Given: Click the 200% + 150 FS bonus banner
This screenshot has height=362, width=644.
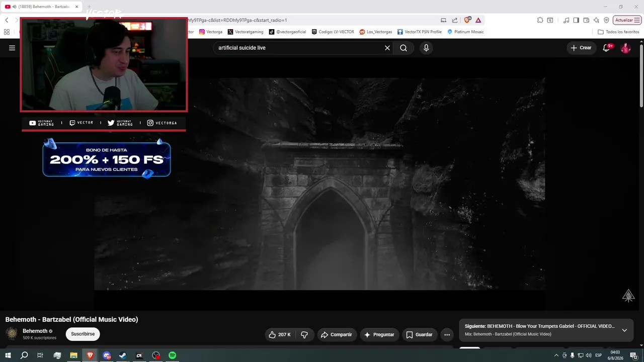Looking at the screenshot, I should pos(107,159).
